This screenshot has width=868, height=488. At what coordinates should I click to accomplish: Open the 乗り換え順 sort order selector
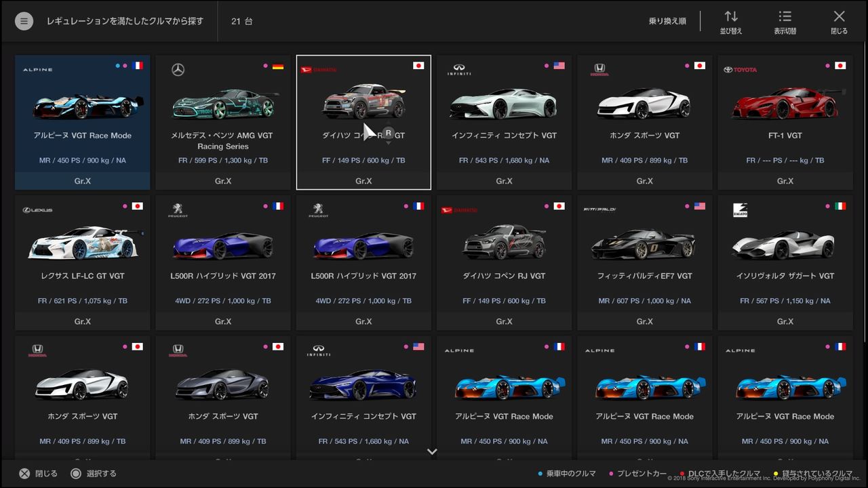coord(667,20)
